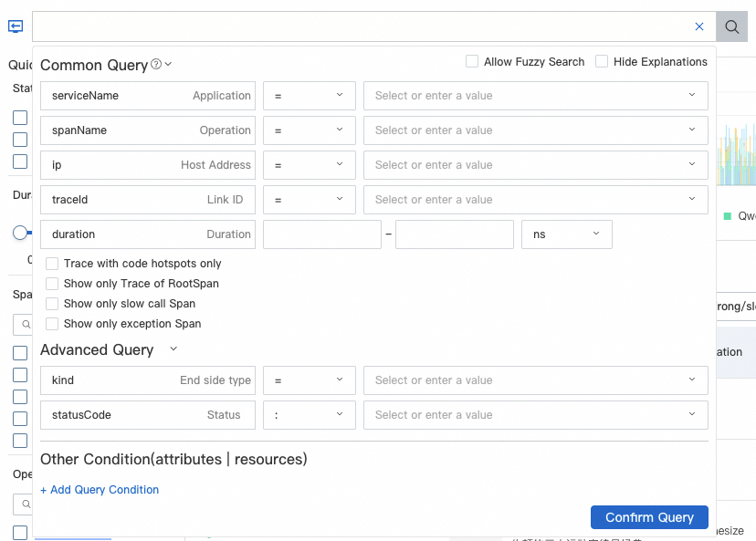This screenshot has width=756, height=541.
Task: Enable Allow Fuzzy Search checkbox
Action: 472,62
